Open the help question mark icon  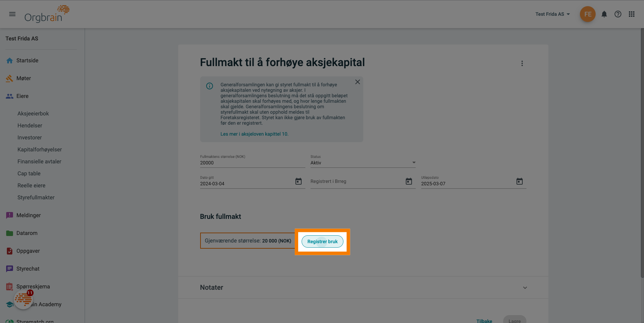[618, 14]
